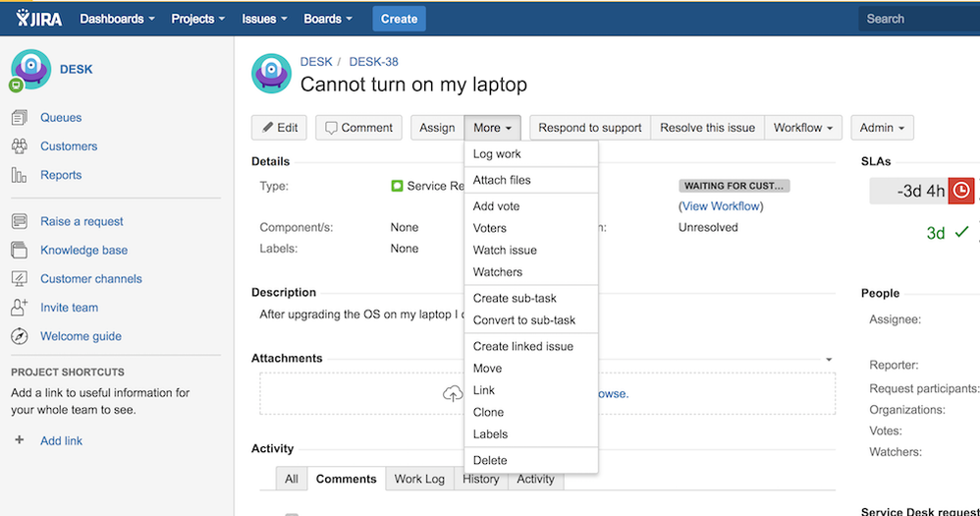Switch to the Comments tab
980x516 pixels.
point(347,479)
